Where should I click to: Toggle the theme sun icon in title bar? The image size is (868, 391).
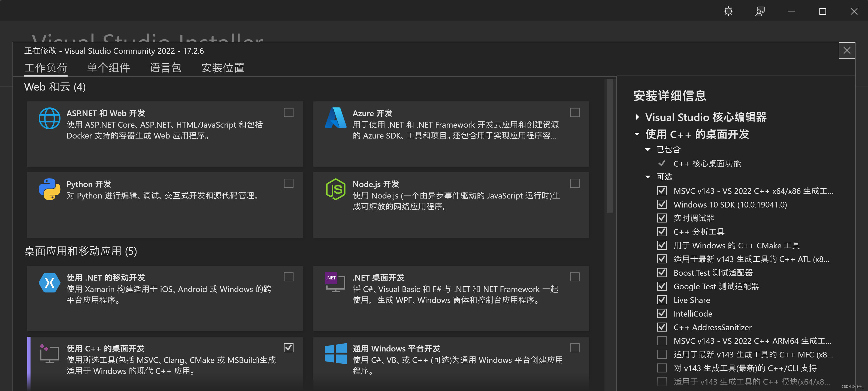tap(728, 11)
